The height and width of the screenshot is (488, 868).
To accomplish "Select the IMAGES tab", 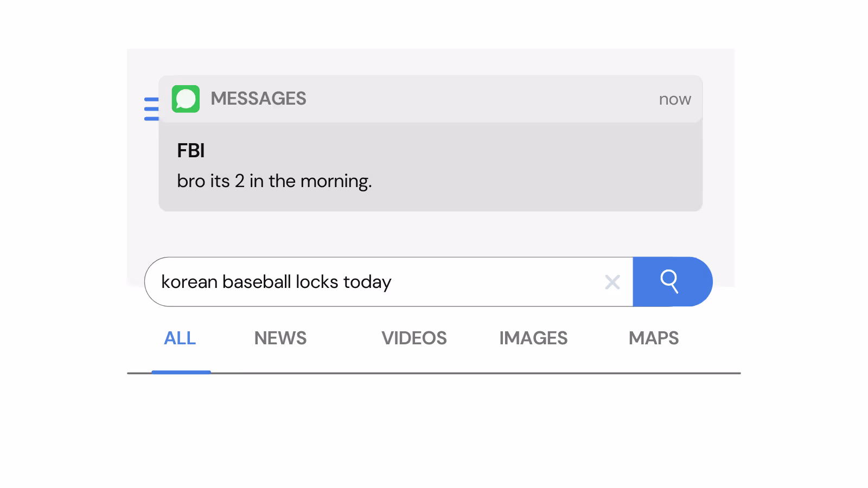I will click(x=533, y=338).
